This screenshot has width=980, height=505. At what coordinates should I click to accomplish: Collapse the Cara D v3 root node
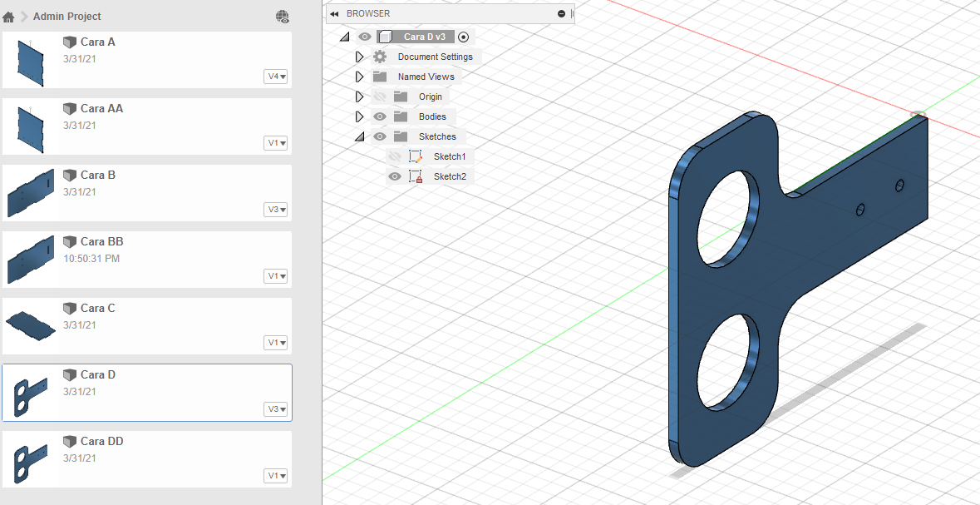tap(344, 37)
